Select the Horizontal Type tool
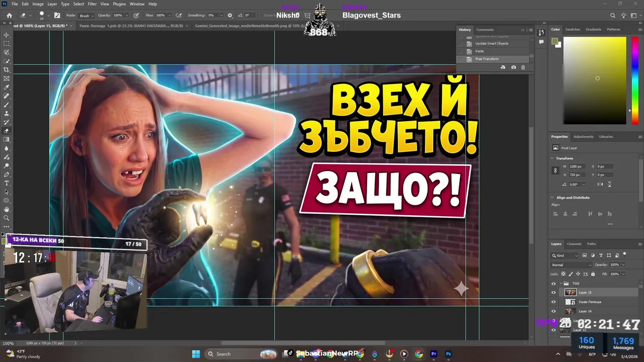Screen dimensions: 644x362 coord(7,183)
